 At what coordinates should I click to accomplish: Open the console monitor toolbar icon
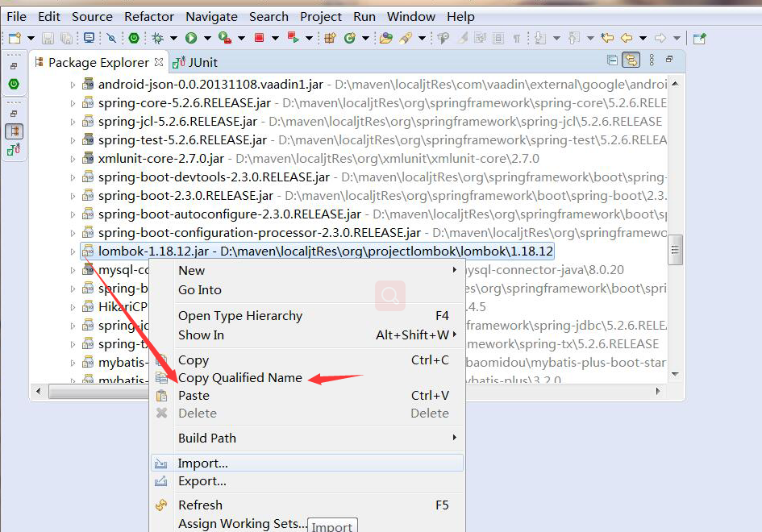(x=89, y=38)
